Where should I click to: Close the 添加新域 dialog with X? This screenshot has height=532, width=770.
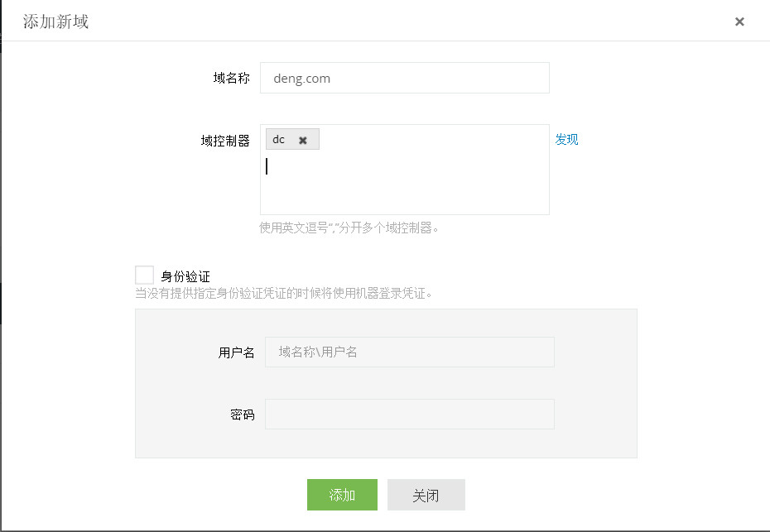point(739,22)
